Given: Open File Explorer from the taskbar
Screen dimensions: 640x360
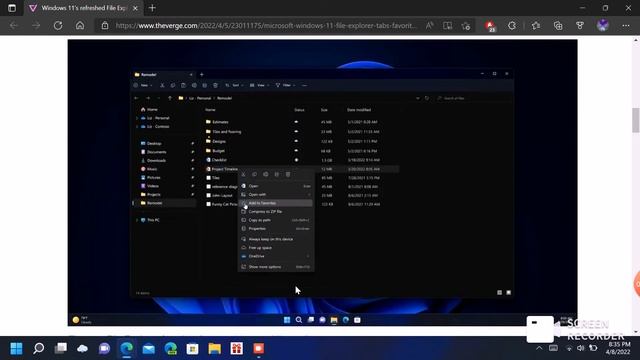Looking at the screenshot, I should point(214,348).
